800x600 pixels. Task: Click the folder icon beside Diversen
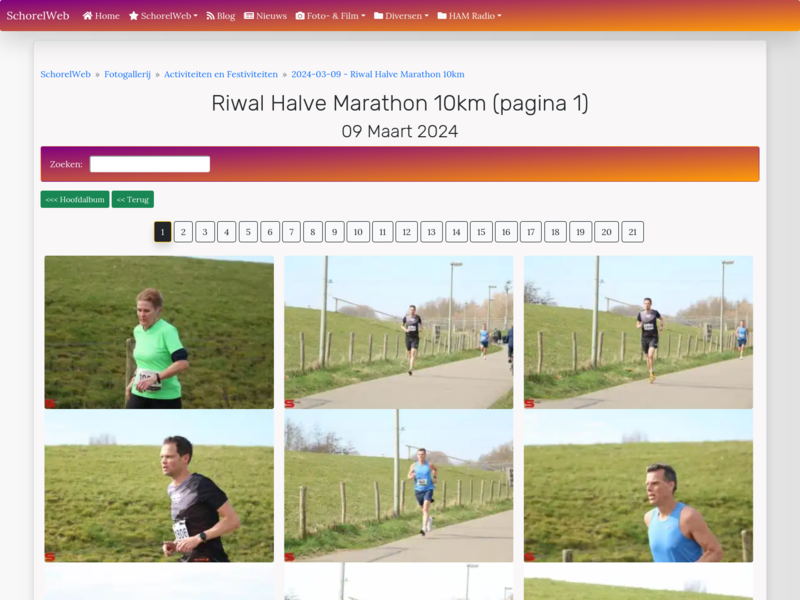pyautogui.click(x=379, y=16)
